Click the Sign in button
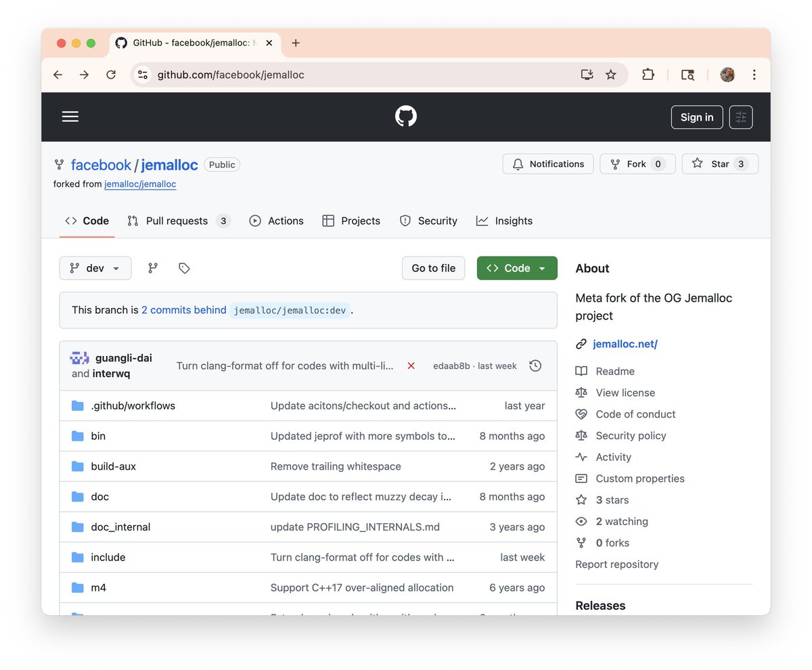 pos(697,117)
